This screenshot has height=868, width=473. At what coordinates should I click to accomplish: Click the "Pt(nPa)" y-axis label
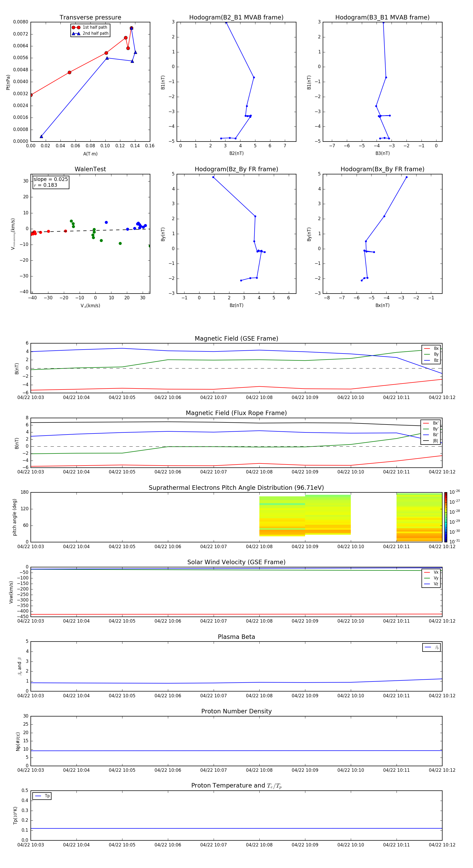pyautogui.click(x=8, y=82)
